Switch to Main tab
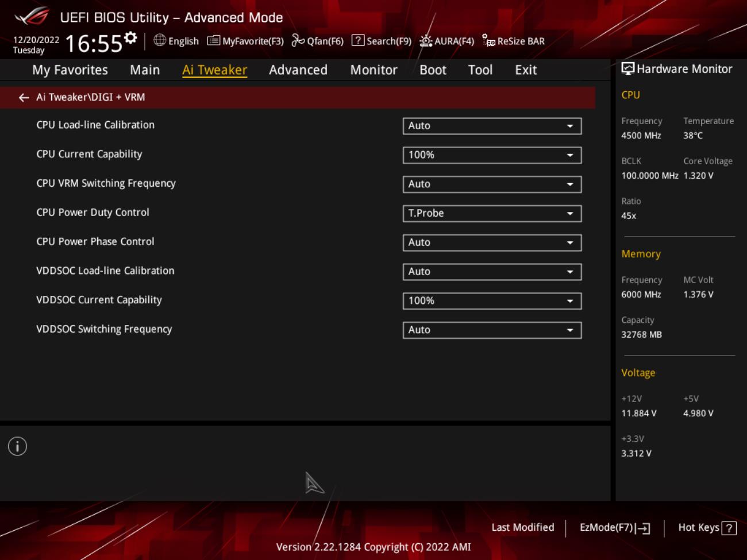747x560 pixels. (x=145, y=70)
